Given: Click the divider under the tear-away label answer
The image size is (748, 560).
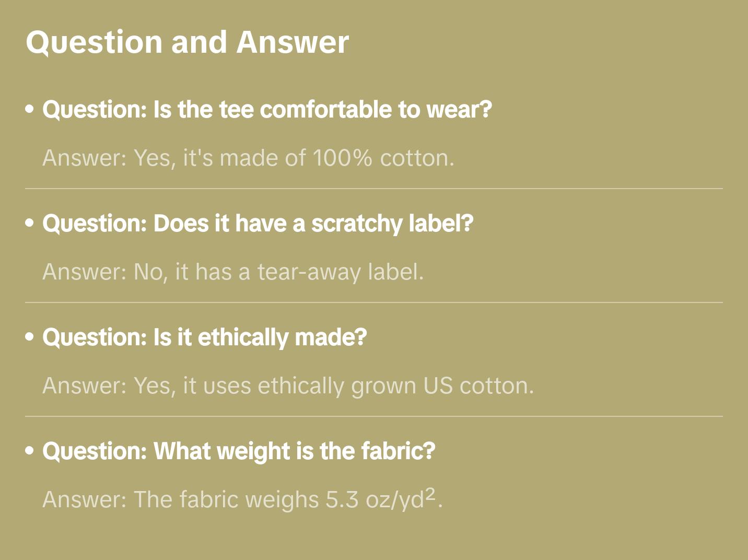Looking at the screenshot, I should [373, 302].
